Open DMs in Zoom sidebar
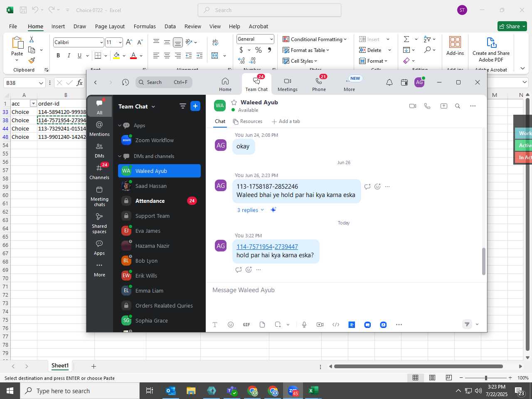This screenshot has height=399, width=532. 99,150
